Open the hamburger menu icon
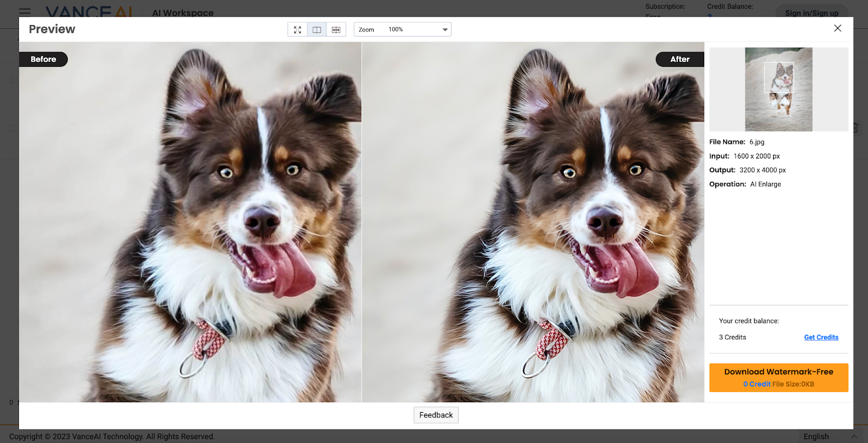Screen dimensions: 868x443 coord(25,11)
